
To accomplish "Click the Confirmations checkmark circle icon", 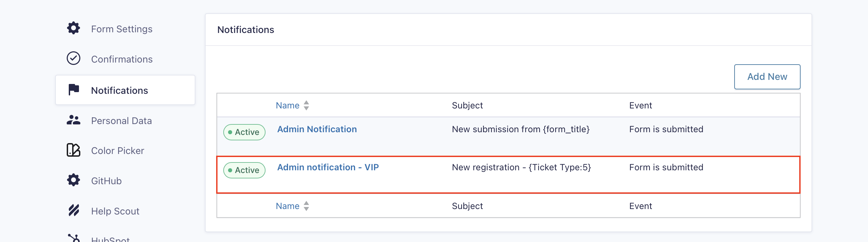I will pyautogui.click(x=74, y=58).
